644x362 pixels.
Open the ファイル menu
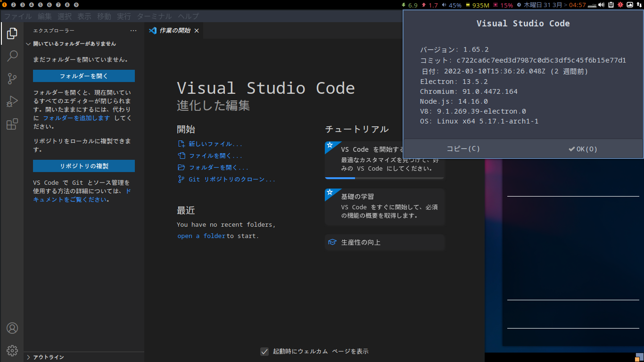(x=18, y=16)
